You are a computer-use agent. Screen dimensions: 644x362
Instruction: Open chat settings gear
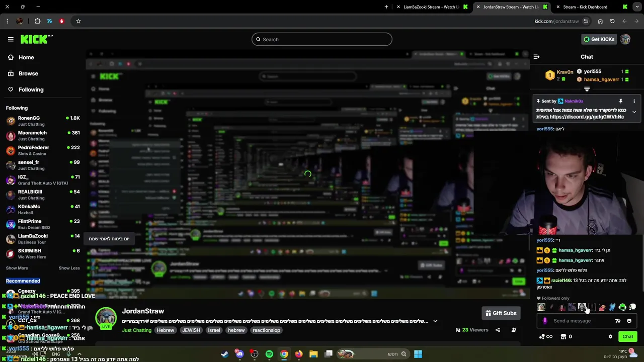[x=610, y=337]
